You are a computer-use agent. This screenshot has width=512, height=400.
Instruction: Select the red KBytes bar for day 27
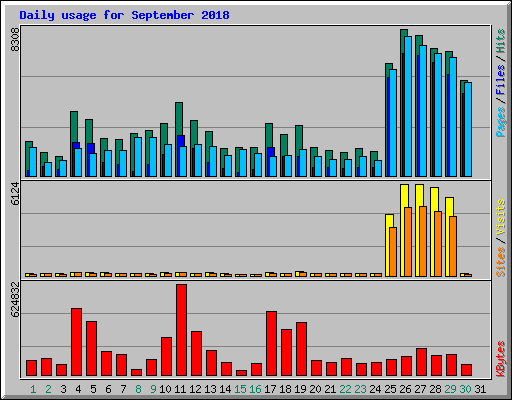coord(421,362)
